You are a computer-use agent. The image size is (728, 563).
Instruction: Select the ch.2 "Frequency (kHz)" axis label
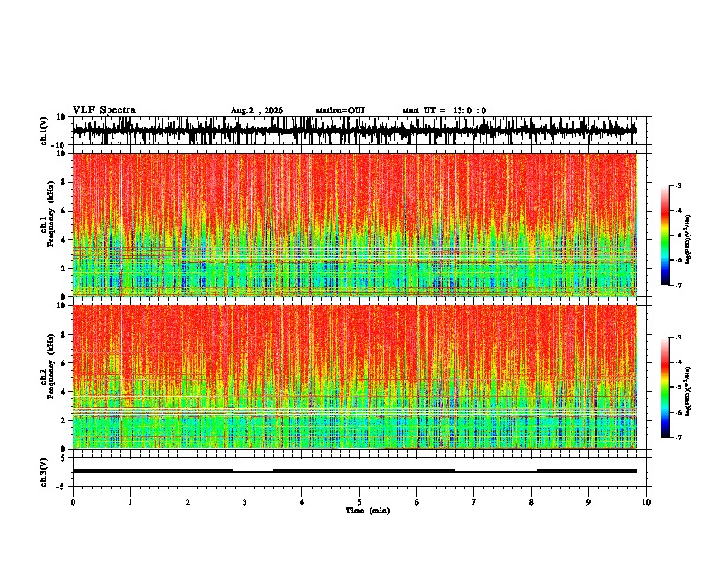[51, 366]
